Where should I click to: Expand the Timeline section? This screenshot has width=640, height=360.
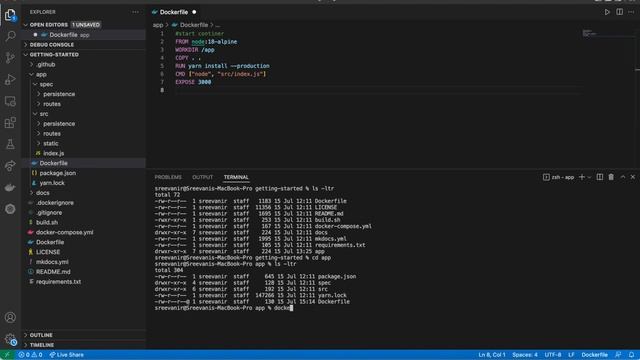84,345
